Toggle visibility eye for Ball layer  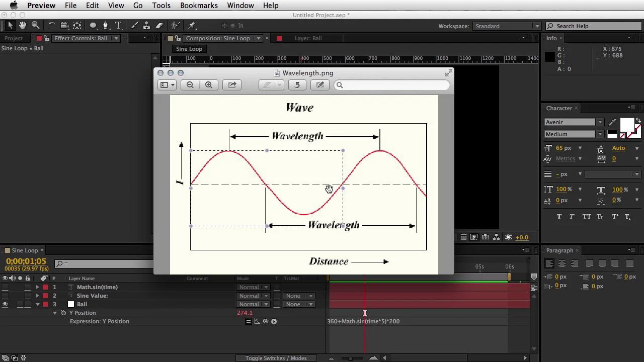coord(5,304)
